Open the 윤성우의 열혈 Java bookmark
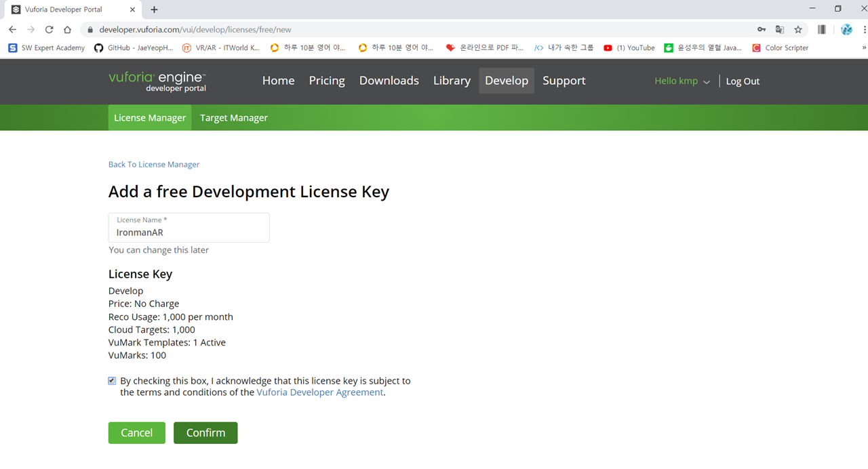This screenshot has width=868, height=469. [x=703, y=48]
